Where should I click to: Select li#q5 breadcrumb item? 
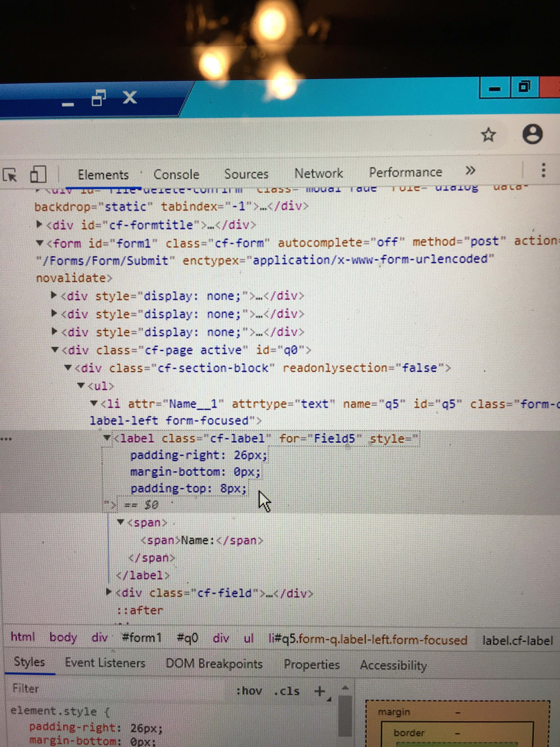368,639
